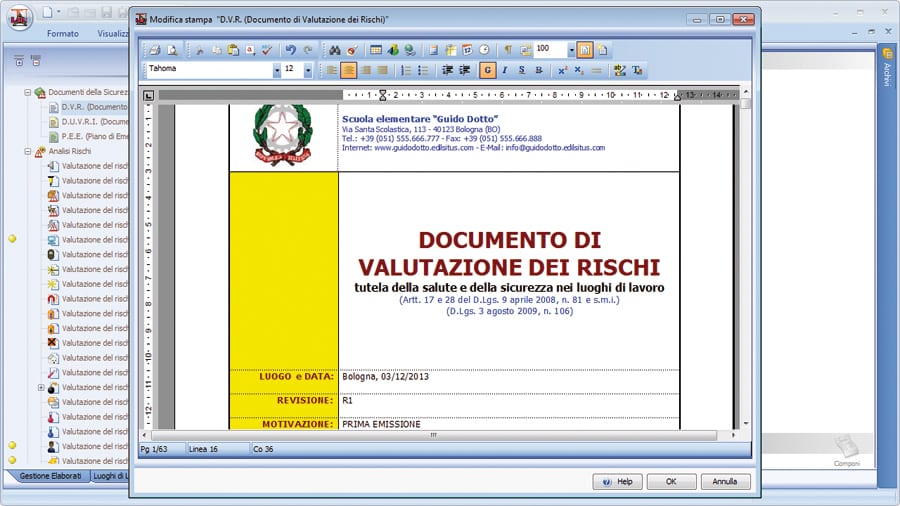This screenshot has width=900, height=506.
Task: Toggle paragraph marks with the pilcrow icon
Action: tap(508, 50)
